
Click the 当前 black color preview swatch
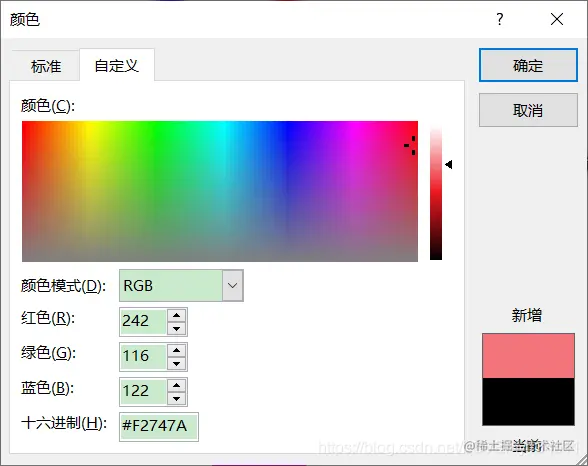point(528,402)
